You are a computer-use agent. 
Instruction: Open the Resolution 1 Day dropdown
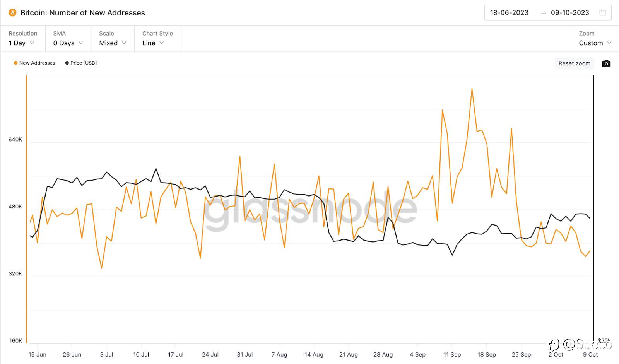[23, 39]
